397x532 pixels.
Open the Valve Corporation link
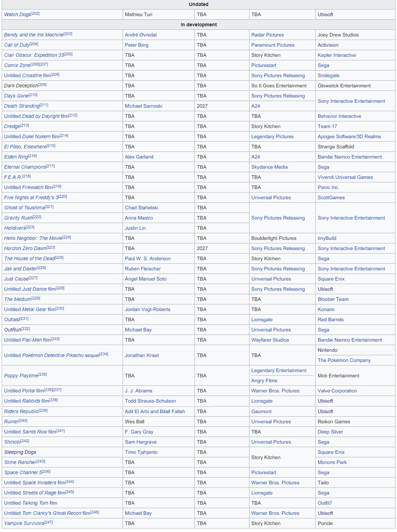click(x=337, y=391)
